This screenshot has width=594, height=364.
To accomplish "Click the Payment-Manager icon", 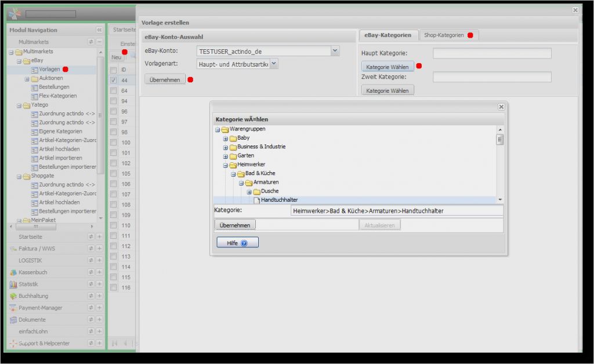I will 13,308.
